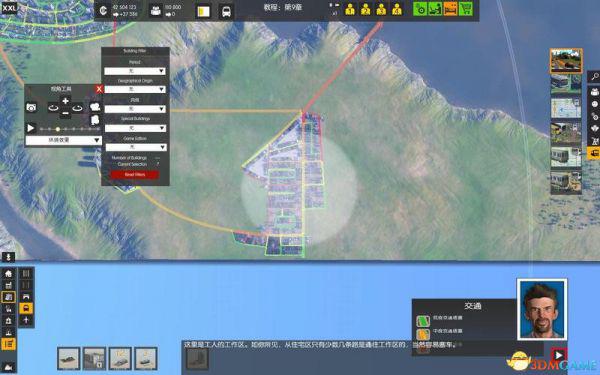Rotate the camera view to the left
The width and height of the screenshot is (600, 375).
pos(53,108)
